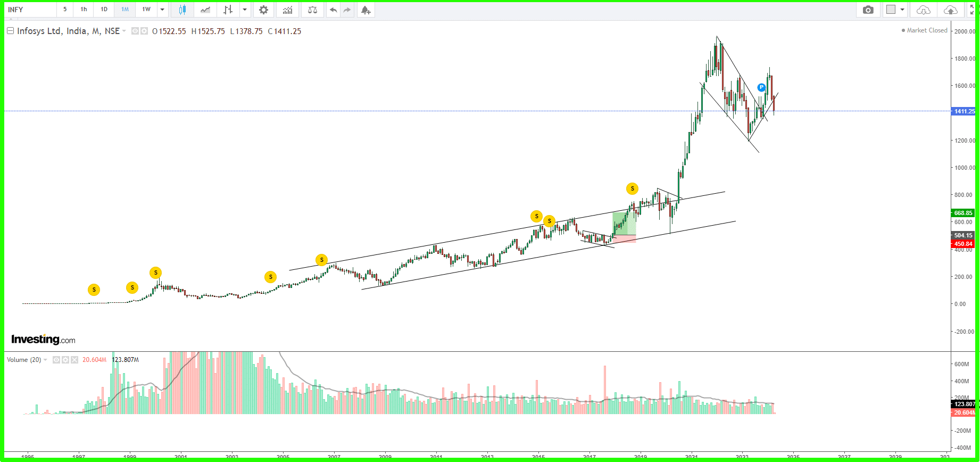
Task: Remove the Volume indicator with X icon
Action: coord(74,360)
